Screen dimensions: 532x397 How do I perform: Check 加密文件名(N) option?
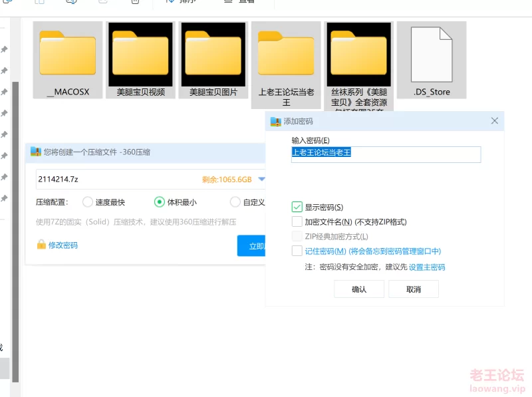297,221
